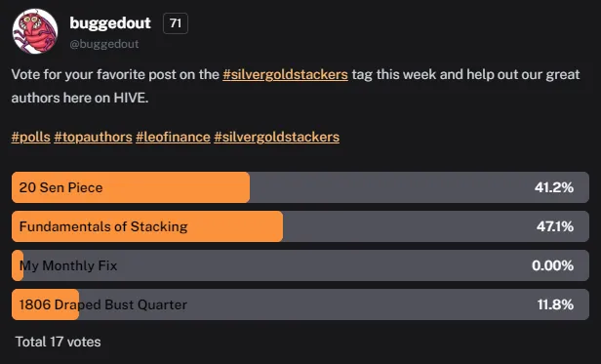Vote for the 20 Sen Piece option
This screenshot has width=601, height=364.
pos(300,187)
